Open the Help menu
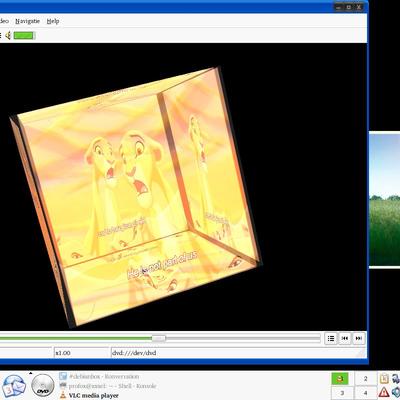400x400 pixels. coord(53,21)
